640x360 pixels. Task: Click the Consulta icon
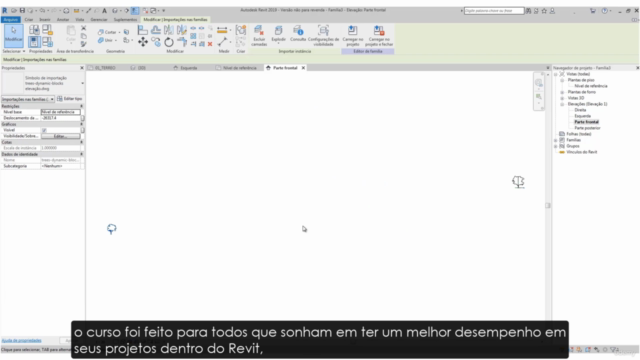pyautogui.click(x=298, y=33)
